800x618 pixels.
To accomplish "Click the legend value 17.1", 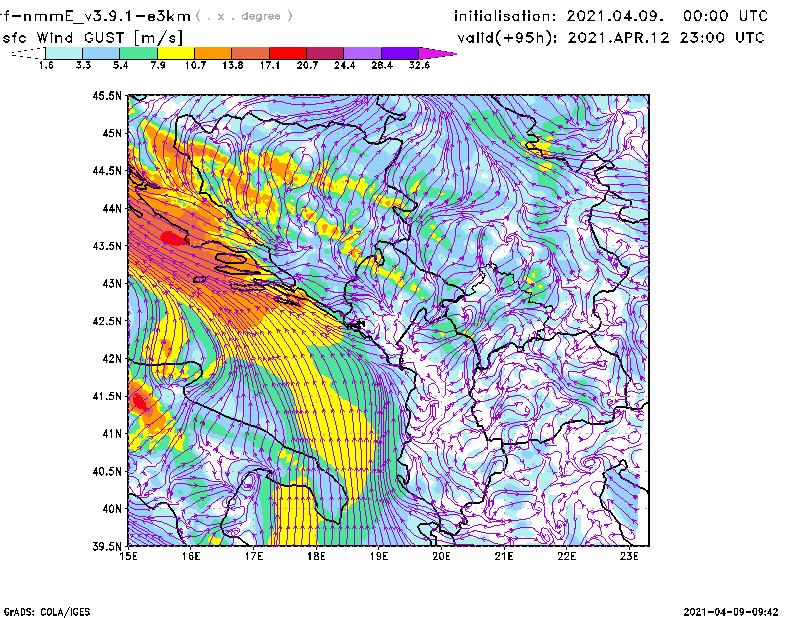I will [270, 65].
